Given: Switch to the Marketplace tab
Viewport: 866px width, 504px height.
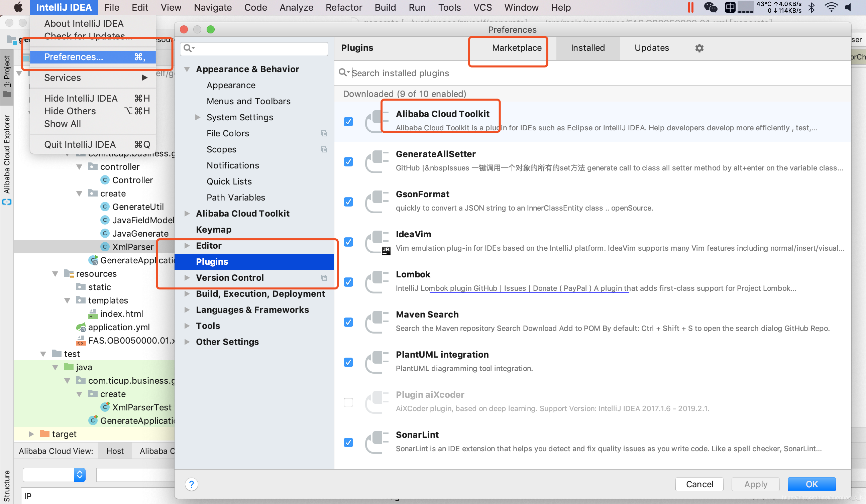Looking at the screenshot, I should [x=517, y=48].
